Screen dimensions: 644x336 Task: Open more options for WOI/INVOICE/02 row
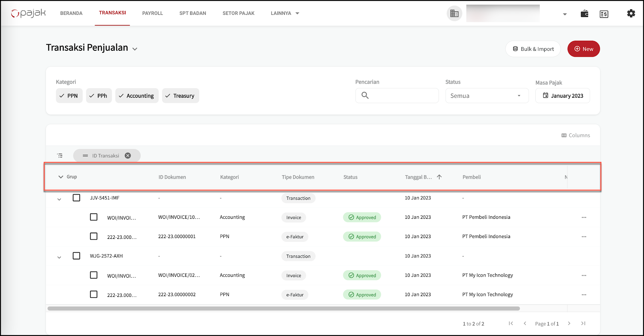(584, 276)
